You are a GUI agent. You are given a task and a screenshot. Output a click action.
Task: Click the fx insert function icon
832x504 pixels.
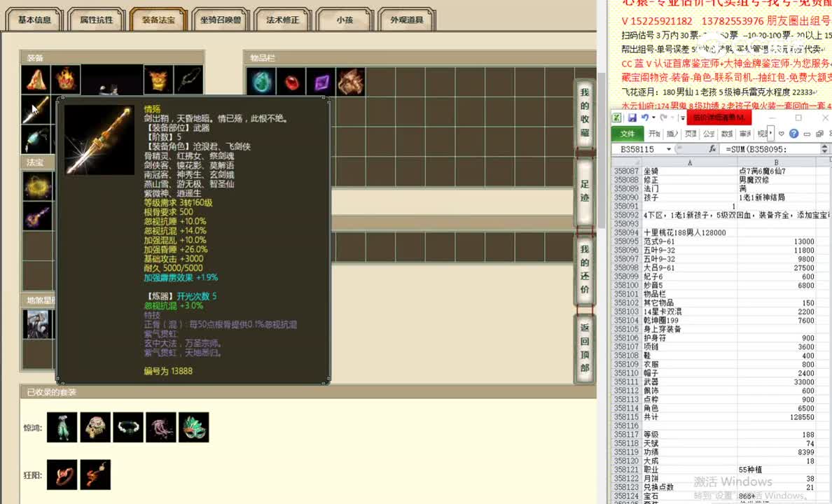pos(712,149)
